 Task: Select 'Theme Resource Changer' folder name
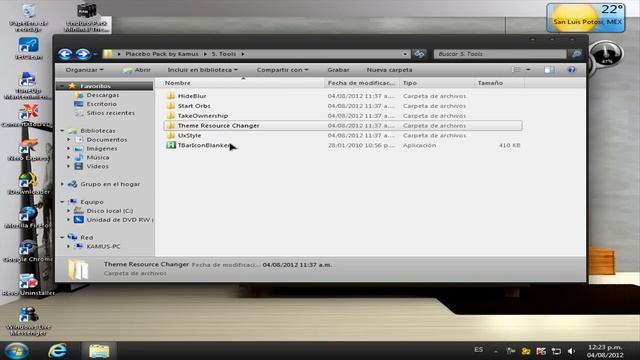click(x=218, y=126)
